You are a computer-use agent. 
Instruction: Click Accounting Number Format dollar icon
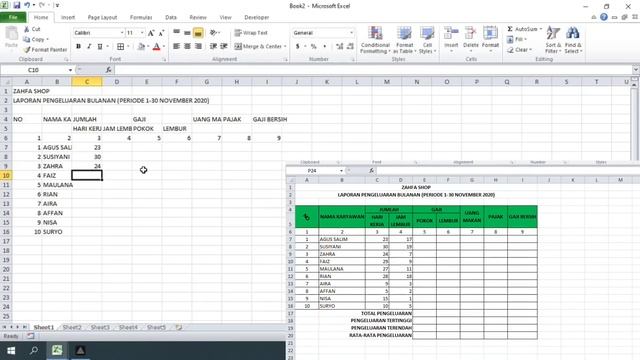point(298,47)
